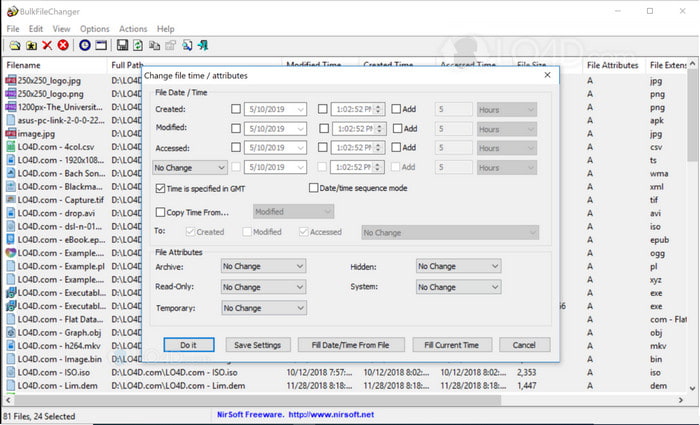Click the red circle clear all icon
Screen dimensions: 700x425
(63, 45)
